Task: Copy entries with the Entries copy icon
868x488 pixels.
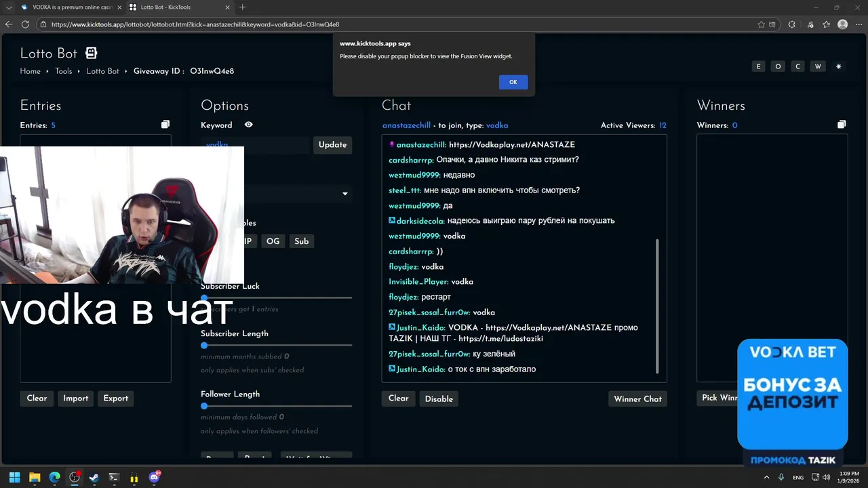Action: pos(165,125)
